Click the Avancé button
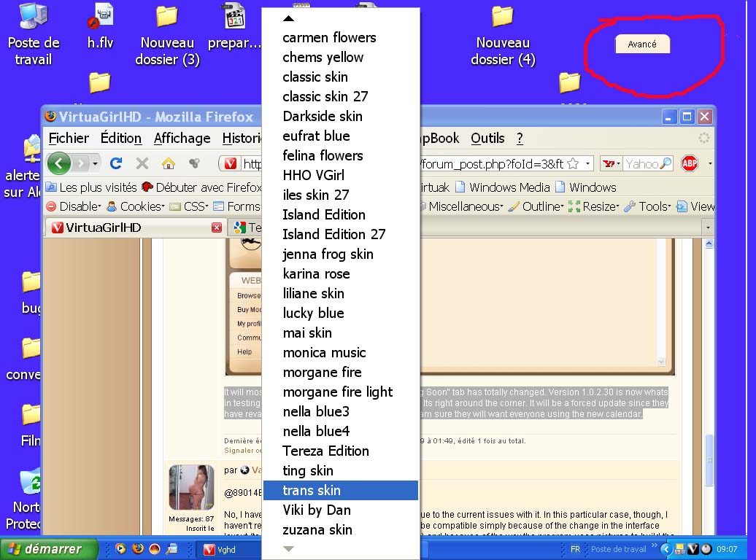Screen dimensions: 756x560 point(642,44)
